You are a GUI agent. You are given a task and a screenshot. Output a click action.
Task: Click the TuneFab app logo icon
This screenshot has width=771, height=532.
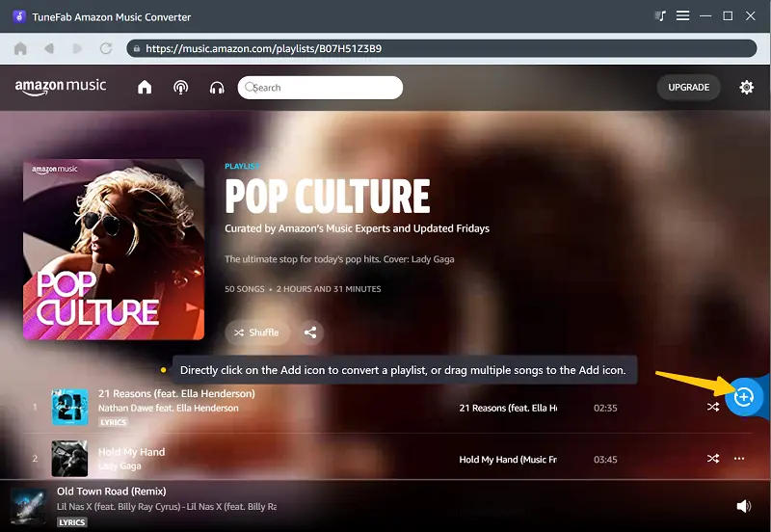tap(19, 16)
